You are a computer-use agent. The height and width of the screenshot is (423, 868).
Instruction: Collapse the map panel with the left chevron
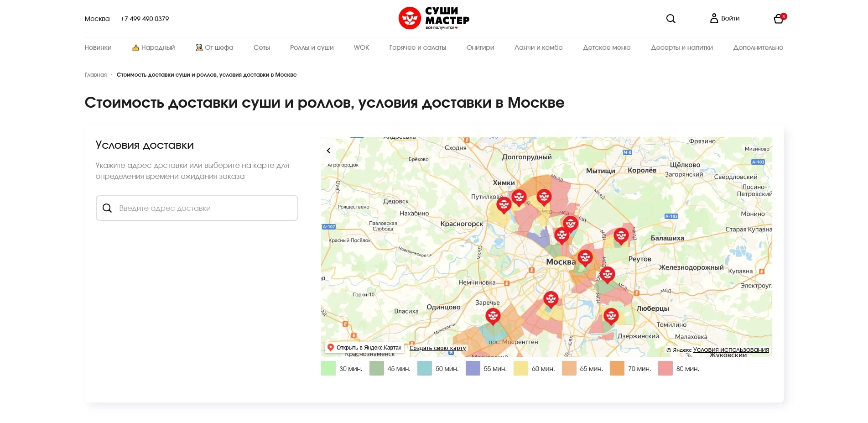[328, 150]
